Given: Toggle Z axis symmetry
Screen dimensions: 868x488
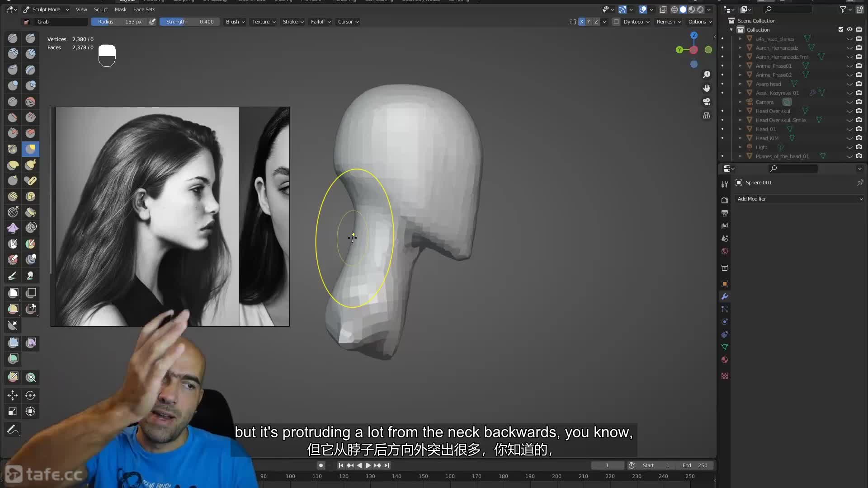Looking at the screenshot, I should (596, 22).
